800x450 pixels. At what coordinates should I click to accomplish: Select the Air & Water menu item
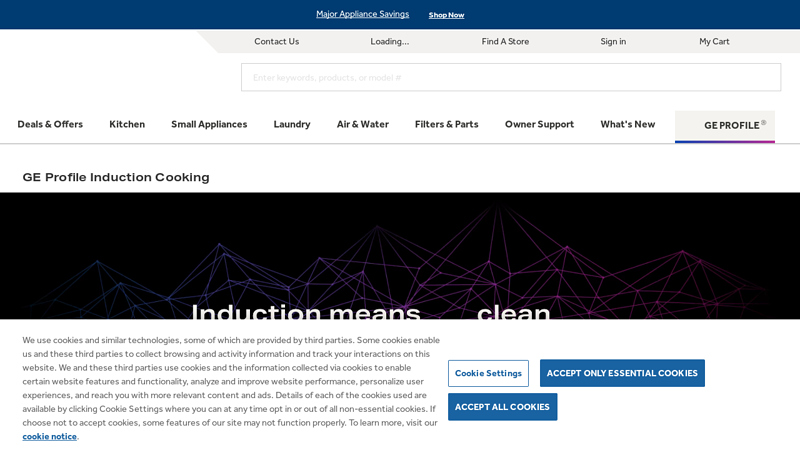point(362,124)
